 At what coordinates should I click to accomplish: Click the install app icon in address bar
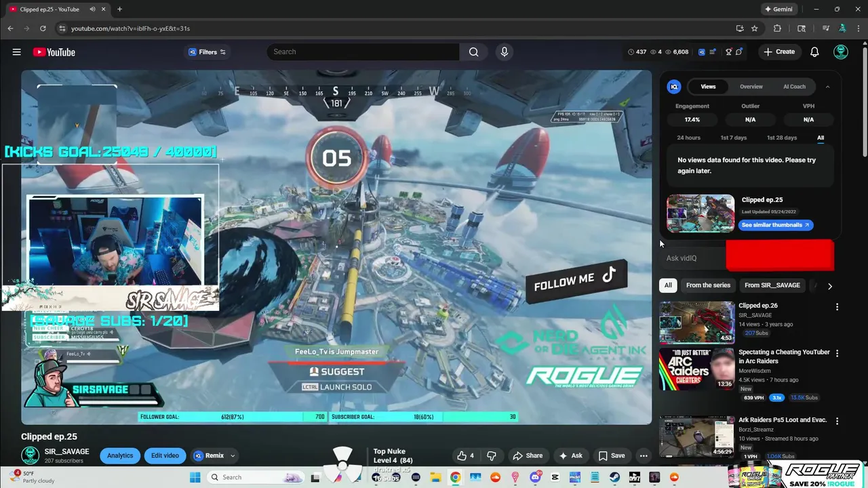[740, 28]
